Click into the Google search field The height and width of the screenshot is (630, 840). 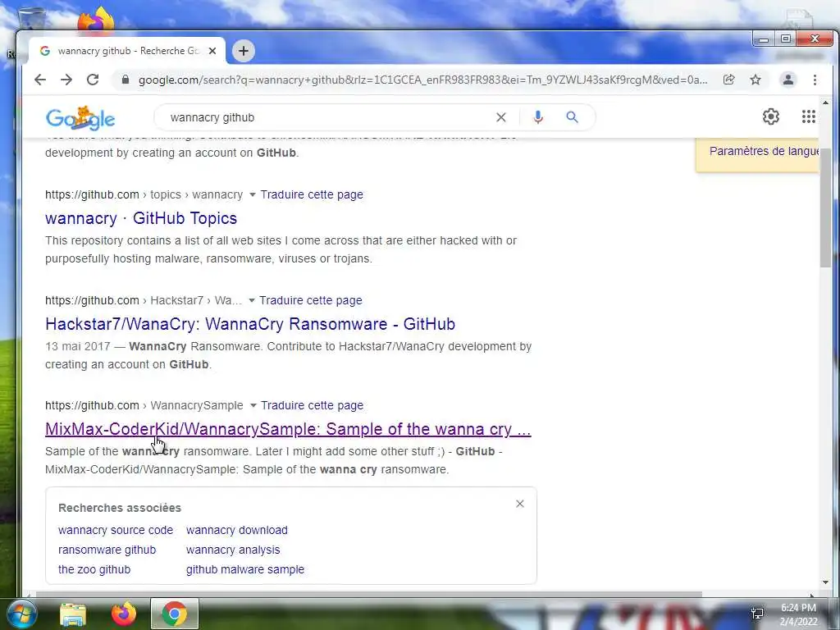[326, 117]
